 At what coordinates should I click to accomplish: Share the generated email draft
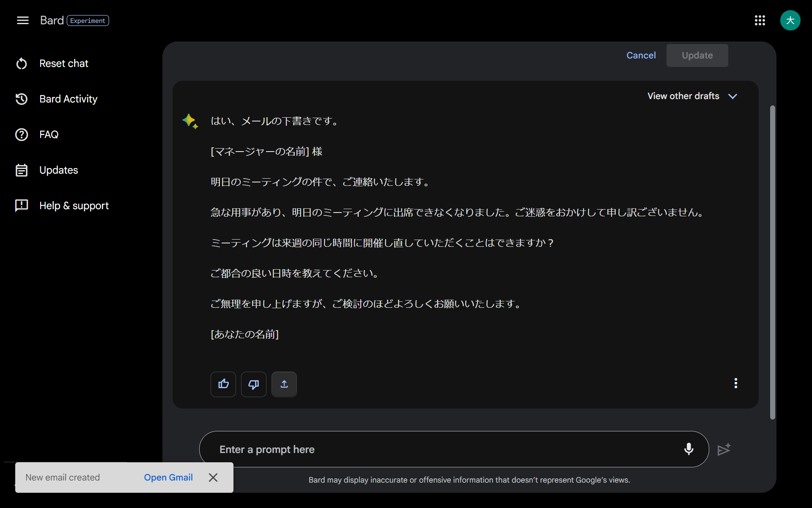(x=284, y=384)
